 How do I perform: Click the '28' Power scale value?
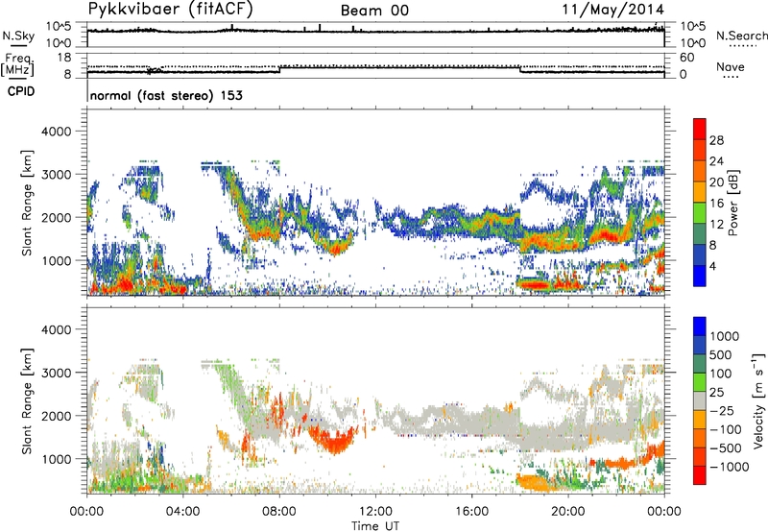716,140
